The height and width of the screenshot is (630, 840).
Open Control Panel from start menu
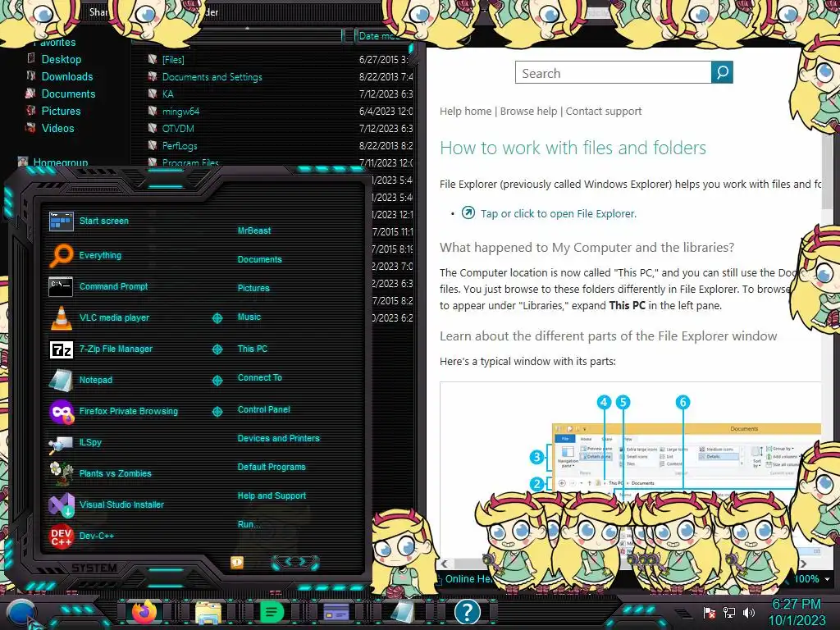[263, 410]
